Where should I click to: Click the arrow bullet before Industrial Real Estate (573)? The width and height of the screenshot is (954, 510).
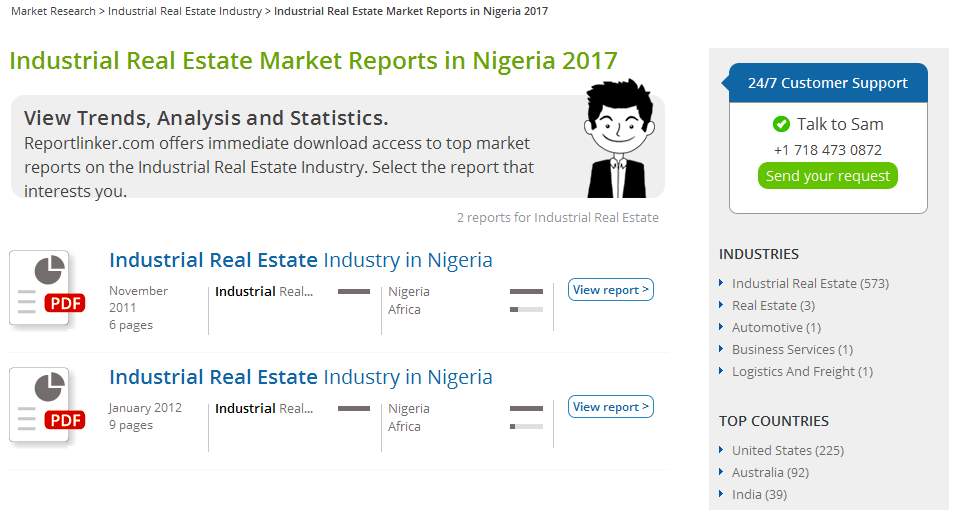721,283
